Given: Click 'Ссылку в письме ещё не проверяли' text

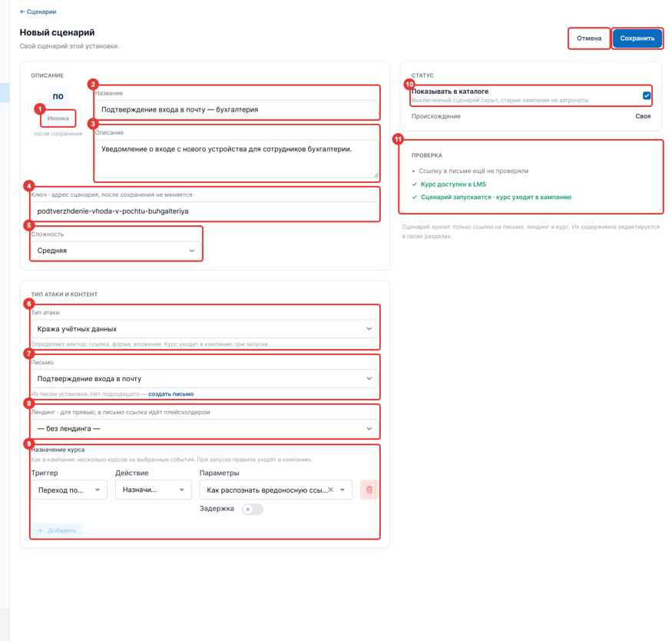Looking at the screenshot, I should (x=474, y=171).
